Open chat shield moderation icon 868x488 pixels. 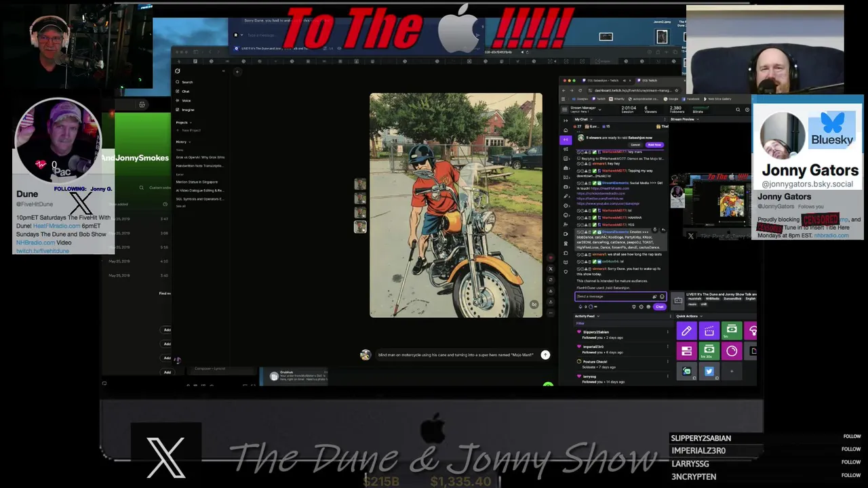(634, 306)
